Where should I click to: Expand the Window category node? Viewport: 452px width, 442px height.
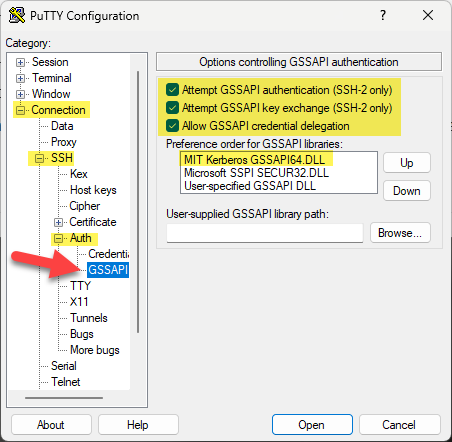click(x=20, y=94)
